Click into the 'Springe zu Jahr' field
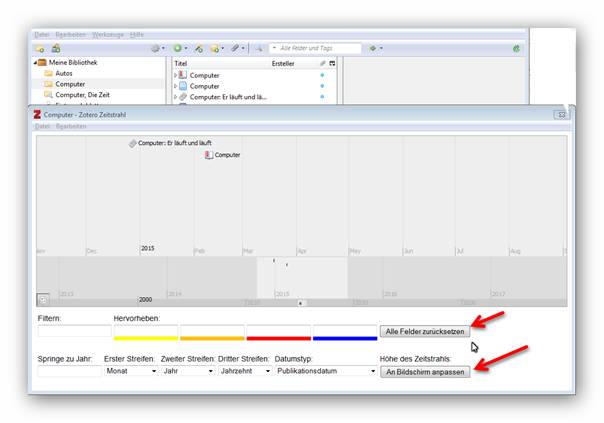Image resolution: width=604 pixels, height=423 pixels. (70, 371)
